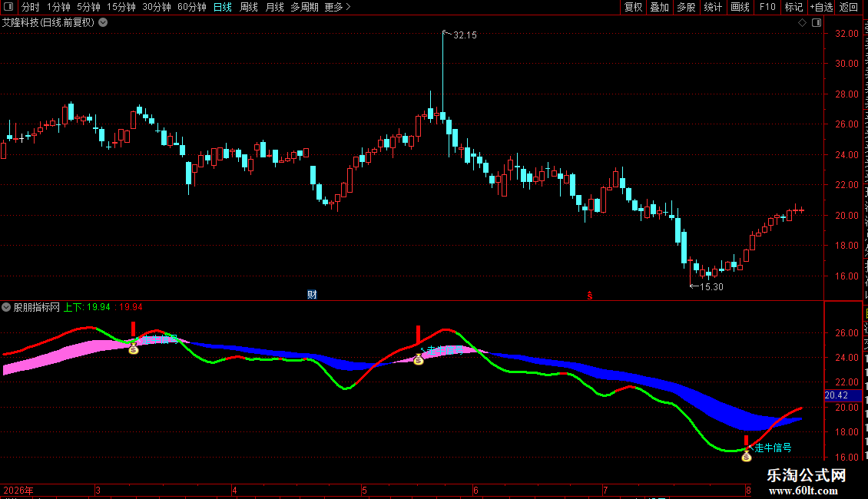The image size is (868, 499).
Task: Click the money bag icon near late May
Action: [419, 359]
